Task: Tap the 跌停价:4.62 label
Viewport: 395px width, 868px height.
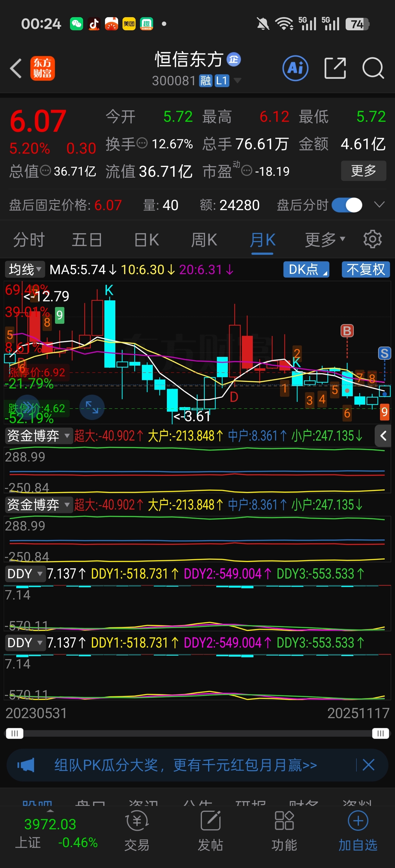Action: 37,408
